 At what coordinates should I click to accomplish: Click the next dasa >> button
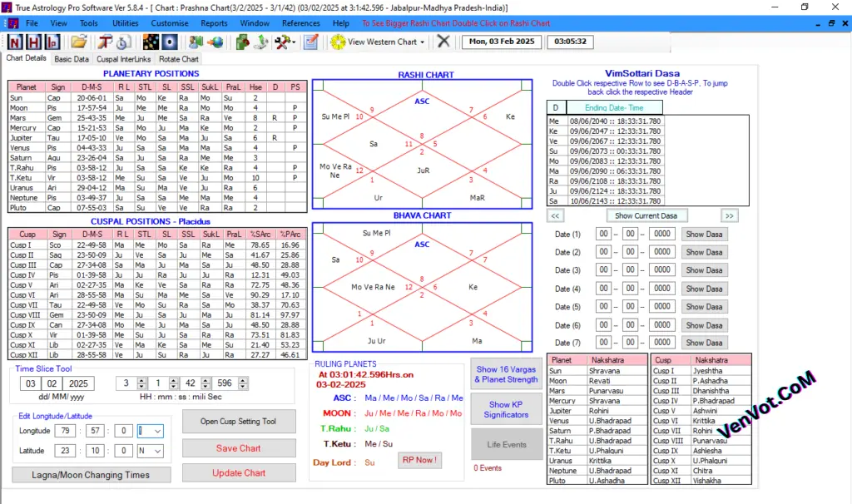coord(729,215)
